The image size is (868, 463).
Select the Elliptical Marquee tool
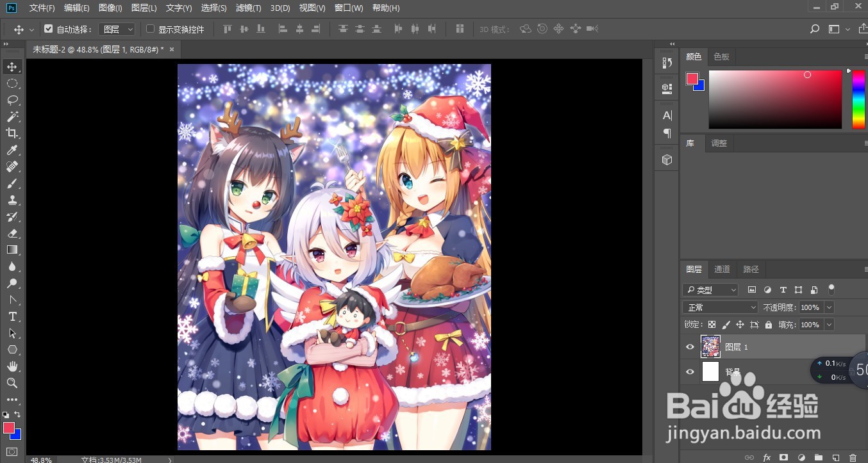click(12, 83)
